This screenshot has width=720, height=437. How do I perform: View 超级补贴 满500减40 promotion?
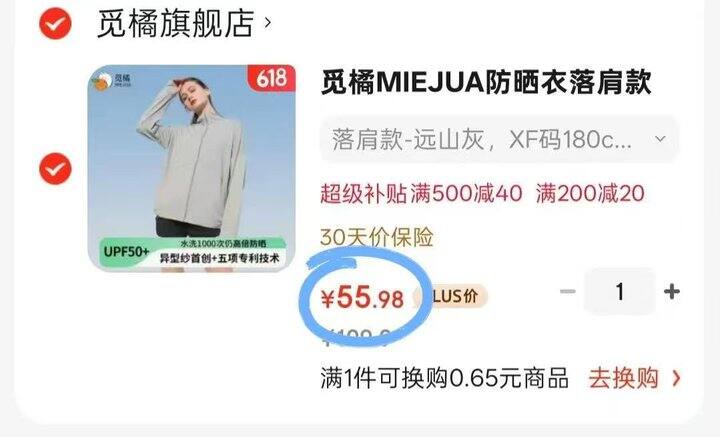[421, 193]
